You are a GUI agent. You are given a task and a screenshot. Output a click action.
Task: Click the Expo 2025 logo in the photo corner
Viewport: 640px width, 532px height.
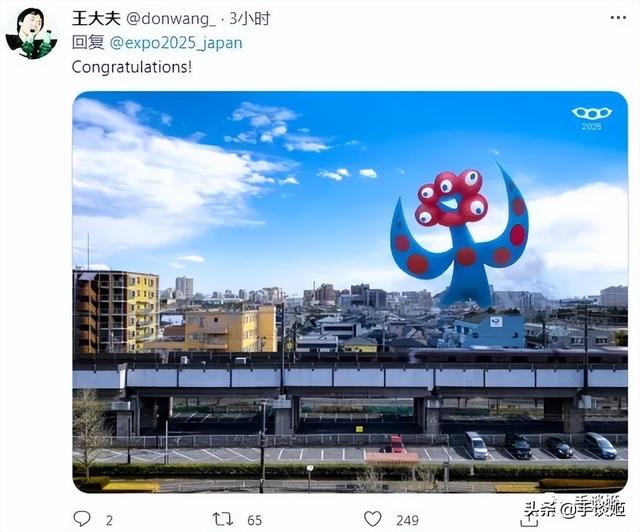click(591, 118)
